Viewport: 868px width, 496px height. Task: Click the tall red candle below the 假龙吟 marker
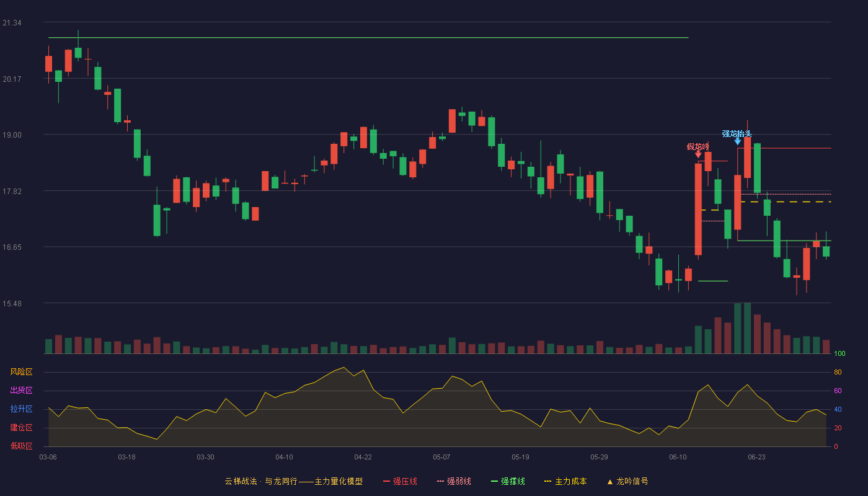(698, 209)
